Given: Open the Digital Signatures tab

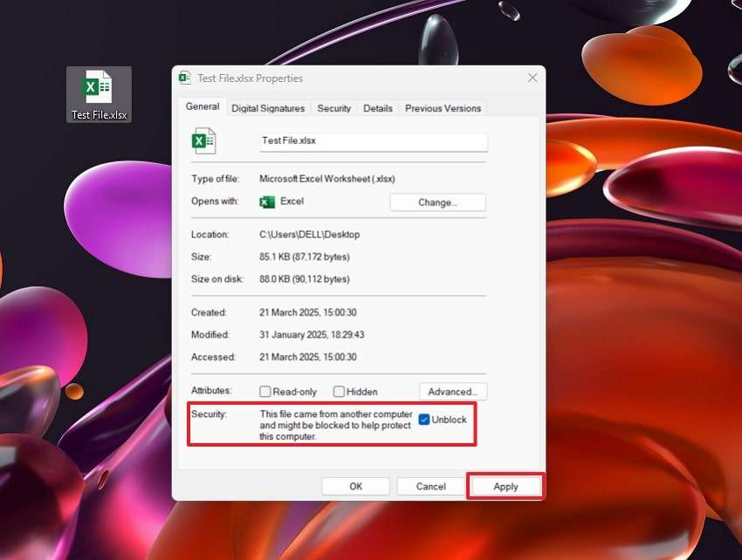Looking at the screenshot, I should 268,108.
